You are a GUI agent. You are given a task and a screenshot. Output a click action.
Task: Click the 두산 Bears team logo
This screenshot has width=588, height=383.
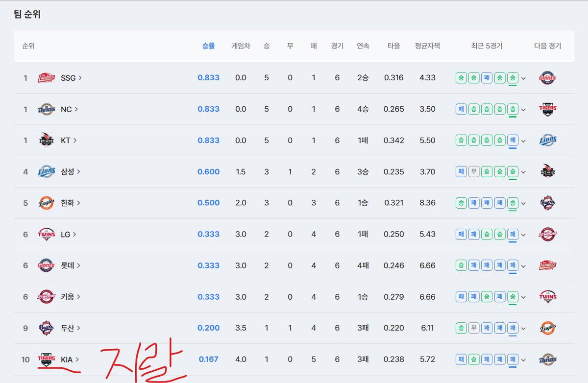47,328
